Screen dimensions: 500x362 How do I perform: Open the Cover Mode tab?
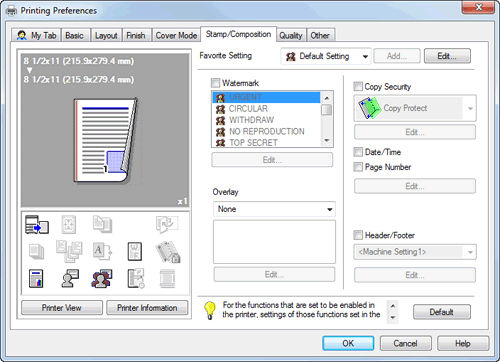(x=176, y=35)
